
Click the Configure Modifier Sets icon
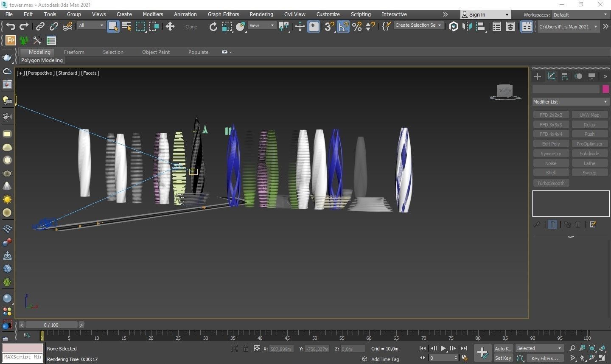pyautogui.click(x=593, y=224)
